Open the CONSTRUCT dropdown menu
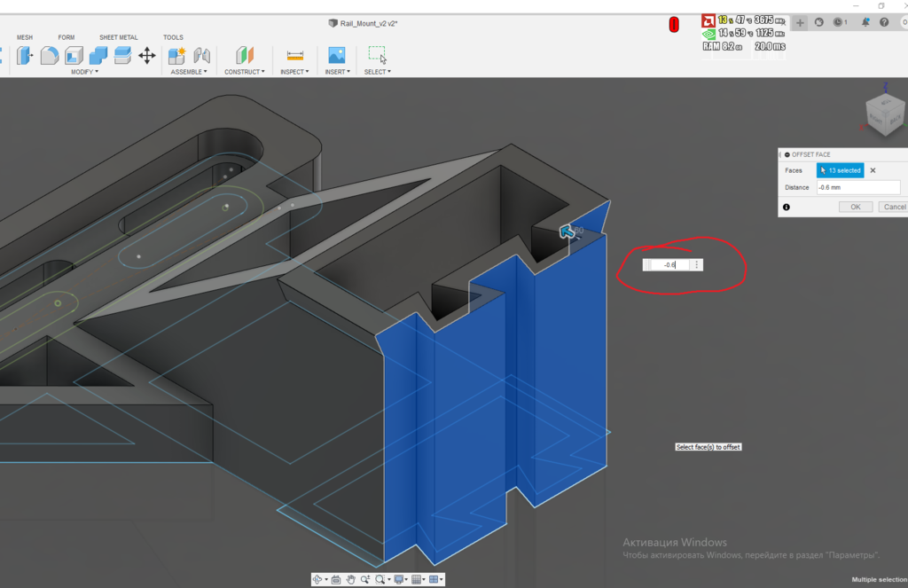This screenshot has height=588, width=908. pyautogui.click(x=245, y=71)
